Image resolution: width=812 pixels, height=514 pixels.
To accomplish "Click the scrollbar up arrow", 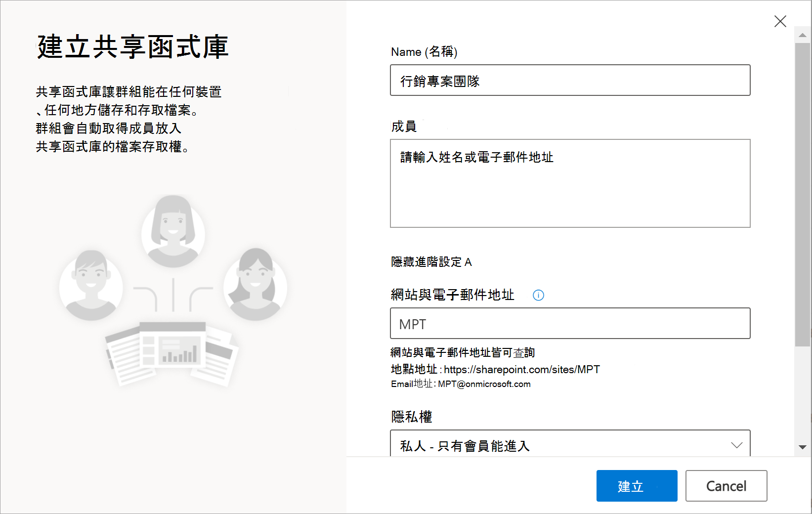I will click(x=802, y=35).
